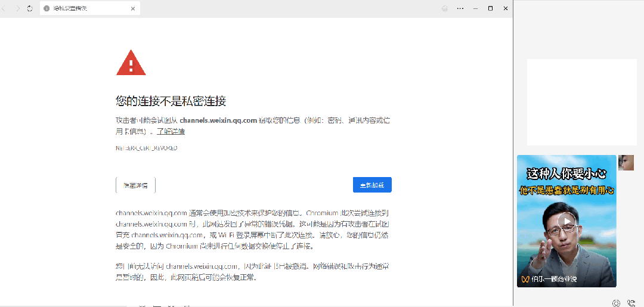Image resolution: width=644 pixels, height=307 pixels.
Task: Start a voice call from the chat panel
Action: (631, 303)
